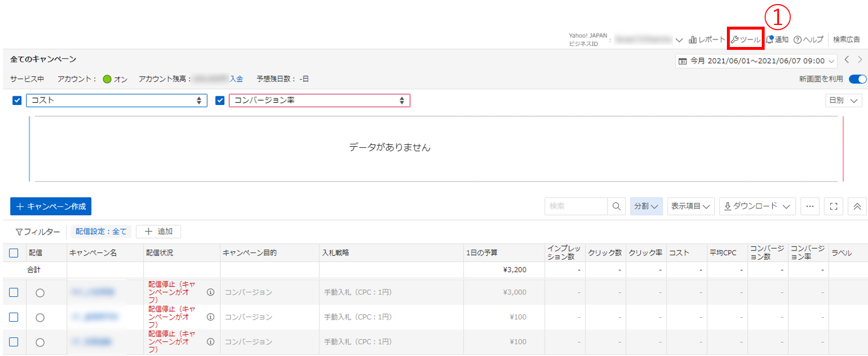This screenshot has height=356, width=868.
Task: Toggle the 新画面を利用 switch
Action: tap(857, 79)
